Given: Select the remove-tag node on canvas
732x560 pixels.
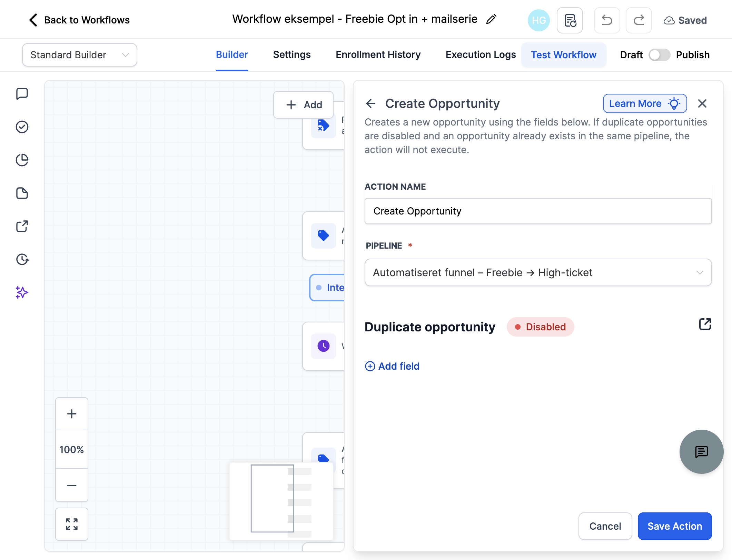Looking at the screenshot, I should click(324, 126).
